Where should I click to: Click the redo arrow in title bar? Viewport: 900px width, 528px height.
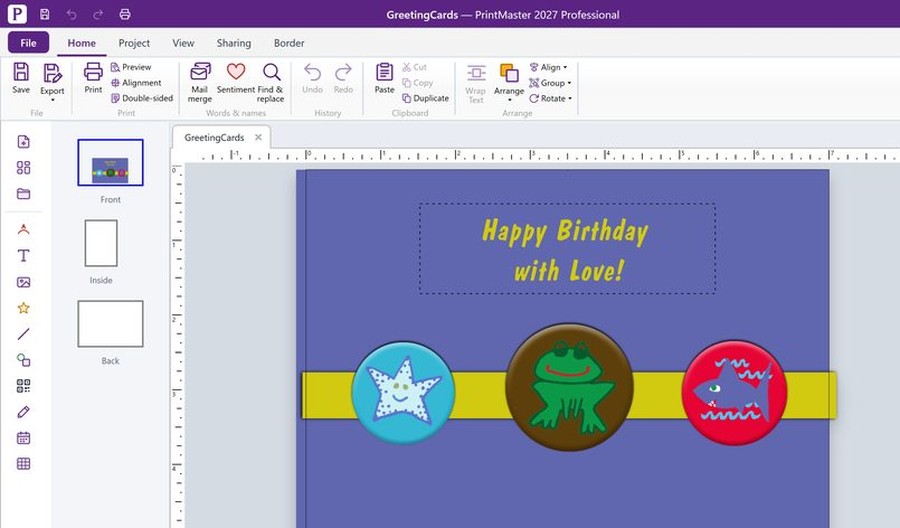coord(98,14)
